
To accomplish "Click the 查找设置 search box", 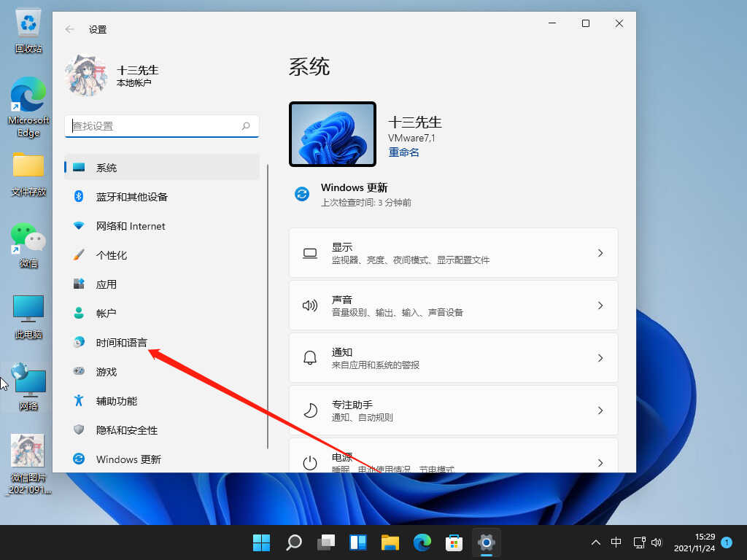I will click(x=161, y=126).
